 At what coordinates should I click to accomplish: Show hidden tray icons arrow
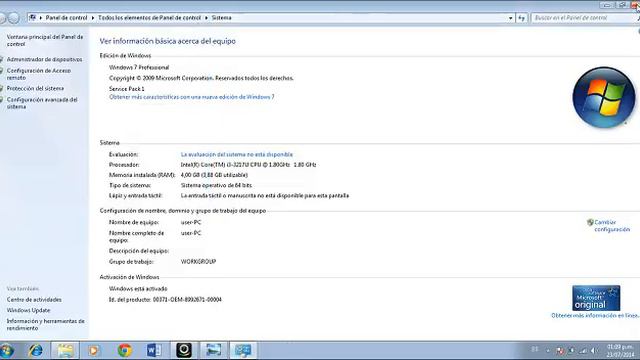click(x=548, y=351)
